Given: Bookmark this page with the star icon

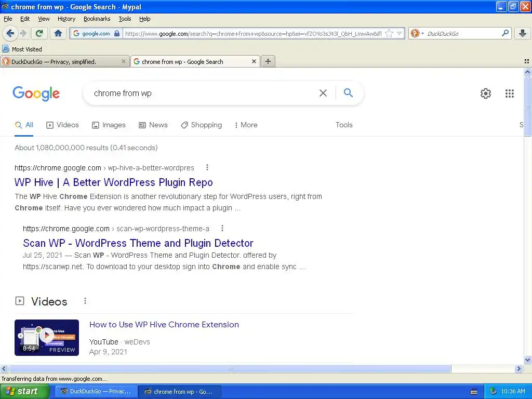Looking at the screenshot, I should tap(389, 33).
